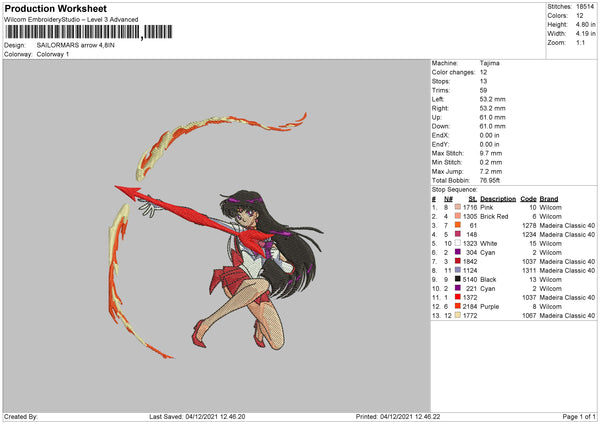Select the Brick Red thread swatch
This screenshot has height=424, width=600.
click(x=458, y=216)
